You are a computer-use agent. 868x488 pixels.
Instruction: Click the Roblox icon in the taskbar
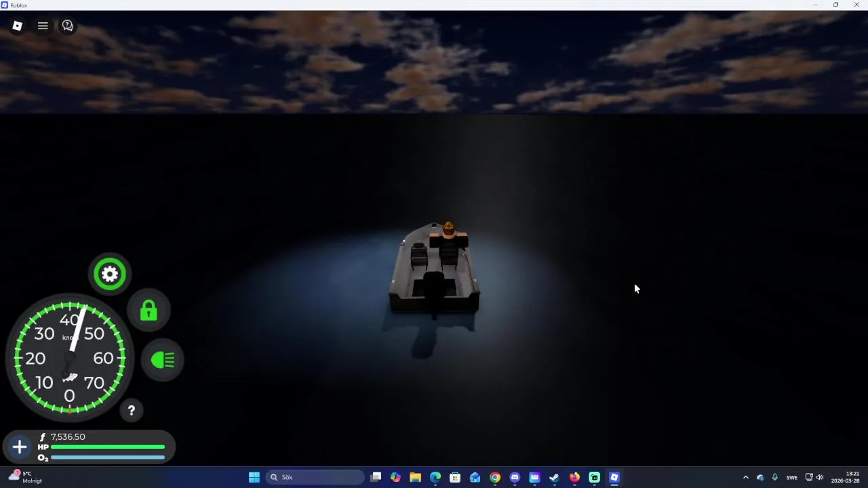[x=614, y=477]
